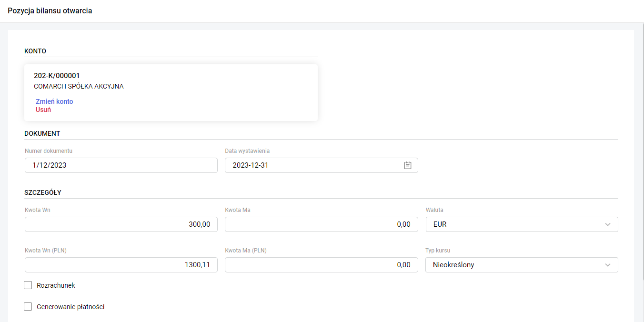Focus the Kwota Wn (PLN) field
644x322 pixels.
(x=121, y=265)
